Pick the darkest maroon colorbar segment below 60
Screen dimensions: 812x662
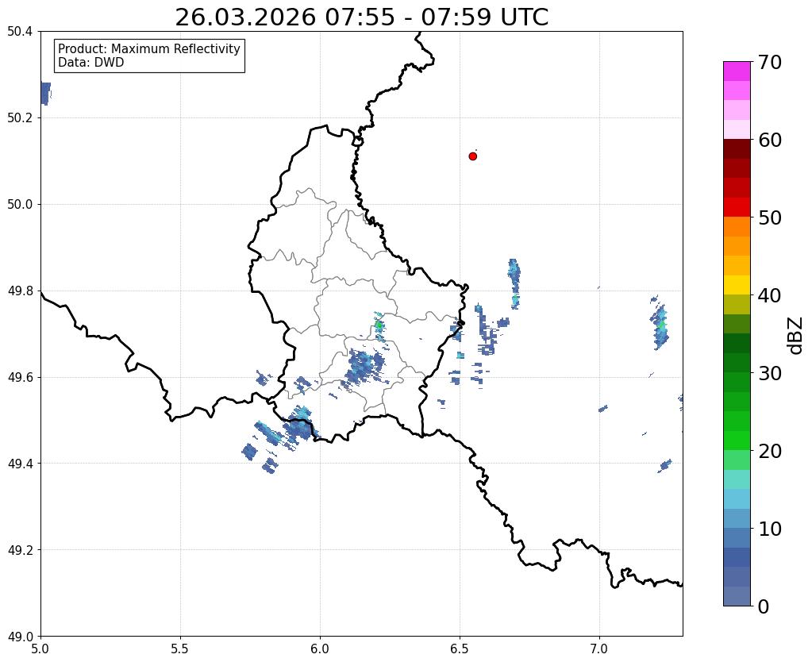coord(737,148)
